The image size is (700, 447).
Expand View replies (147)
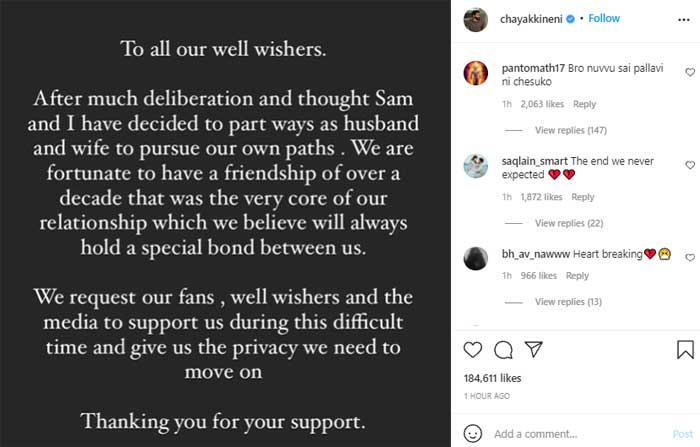571,130
